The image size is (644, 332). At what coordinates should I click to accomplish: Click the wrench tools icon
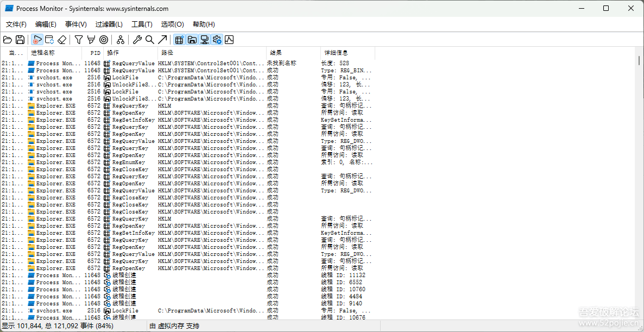tap(137, 40)
